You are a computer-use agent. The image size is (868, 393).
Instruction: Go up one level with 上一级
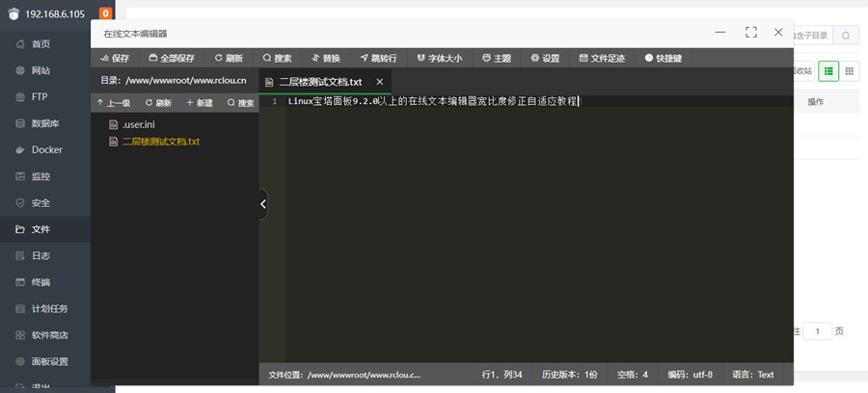(x=114, y=103)
